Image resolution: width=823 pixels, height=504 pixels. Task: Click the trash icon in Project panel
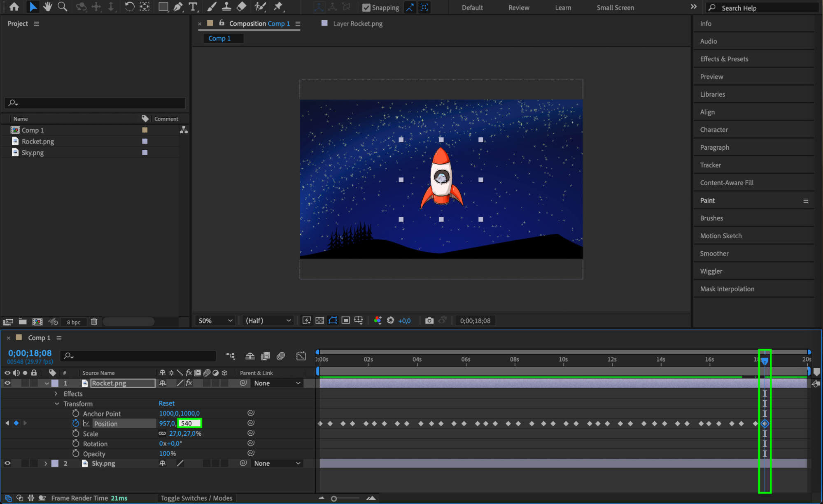tap(94, 322)
